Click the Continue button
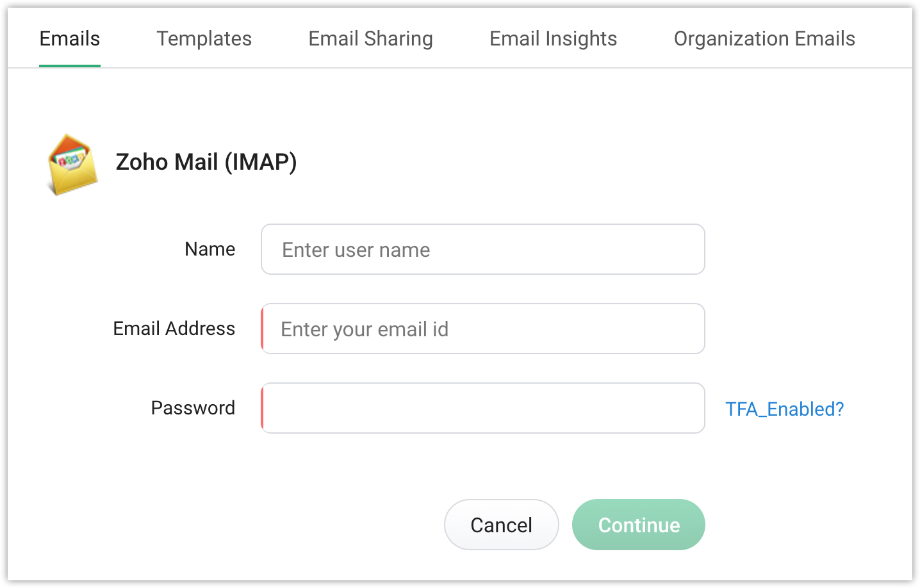This screenshot has width=920, height=588. 639,525
